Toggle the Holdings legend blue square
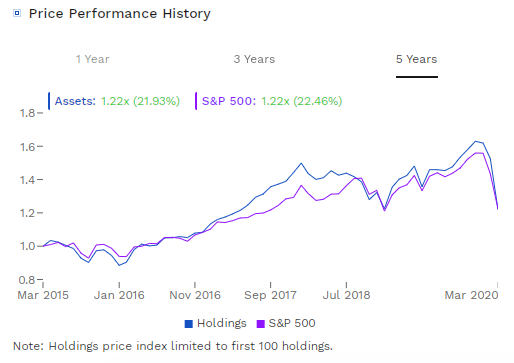The height and width of the screenshot is (363, 514). [x=189, y=324]
